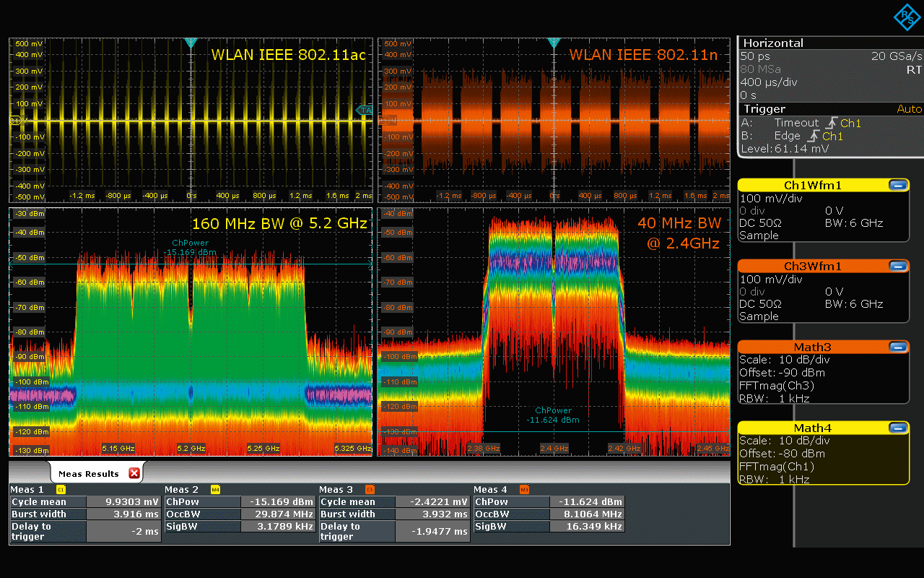This screenshot has height=578, width=924.
Task: Select the TA trigger level marker
Action: click(x=365, y=111)
